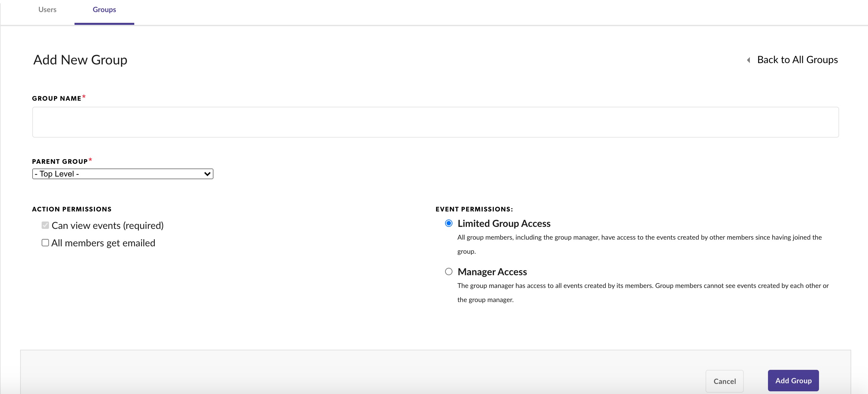Click the disabled Can view events checkbox
This screenshot has width=868, height=394.
(45, 225)
